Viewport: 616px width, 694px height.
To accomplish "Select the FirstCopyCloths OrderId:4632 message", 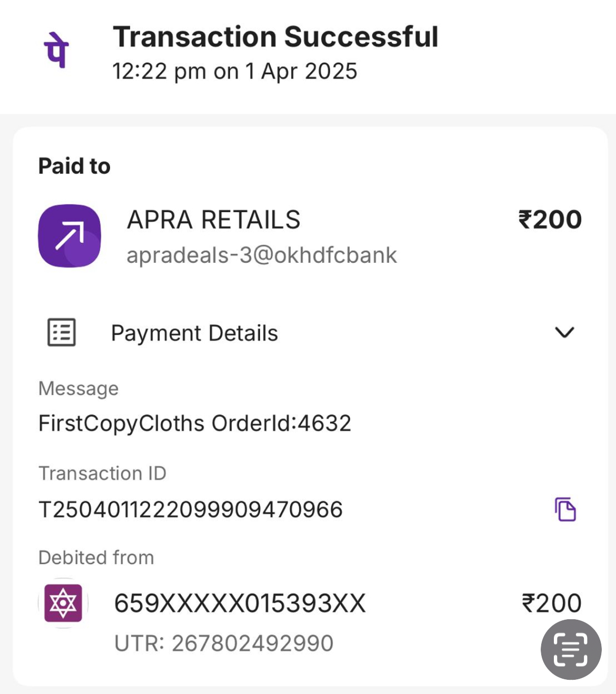I will point(195,423).
